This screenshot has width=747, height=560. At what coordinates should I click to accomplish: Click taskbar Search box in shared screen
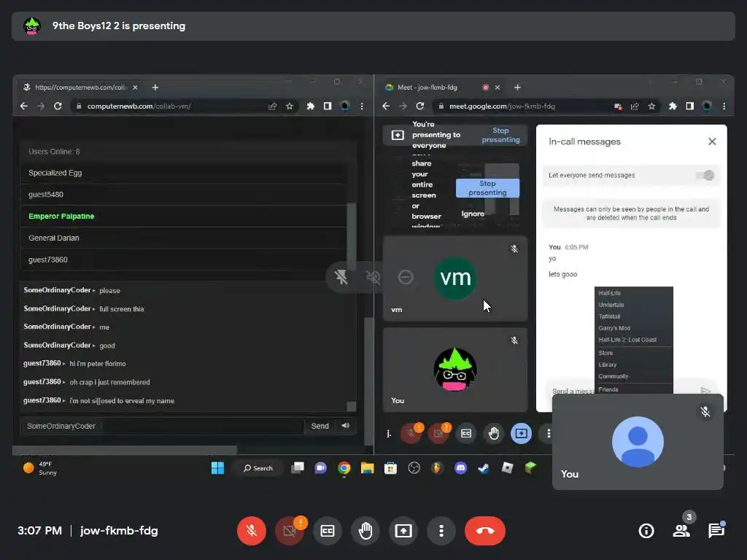pos(258,468)
